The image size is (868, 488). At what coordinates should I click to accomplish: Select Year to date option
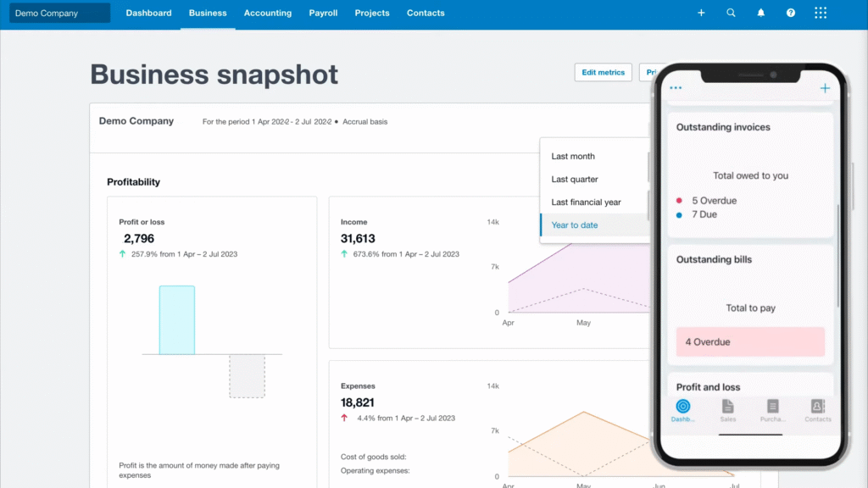[575, 225]
